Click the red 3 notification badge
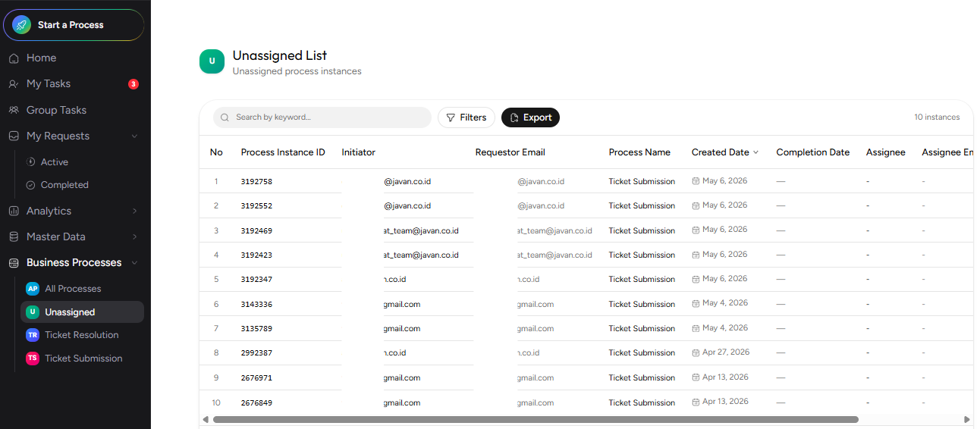980x429 pixels. [133, 84]
